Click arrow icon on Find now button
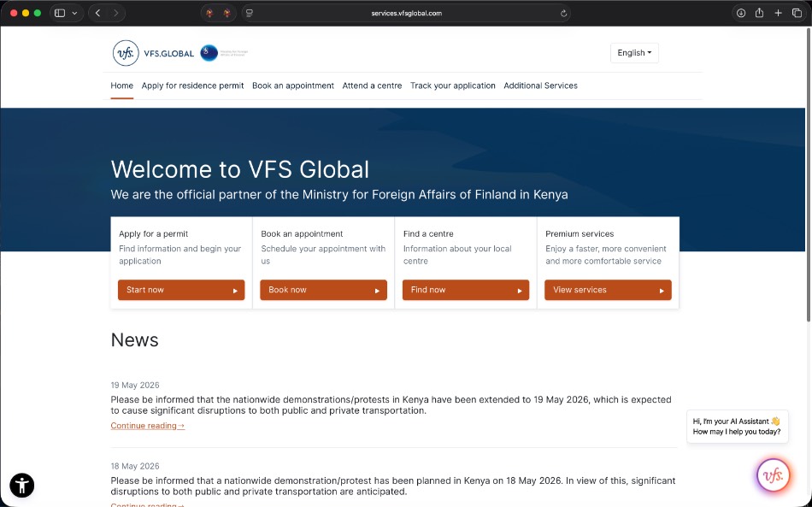The height and width of the screenshot is (507, 812). point(520,291)
